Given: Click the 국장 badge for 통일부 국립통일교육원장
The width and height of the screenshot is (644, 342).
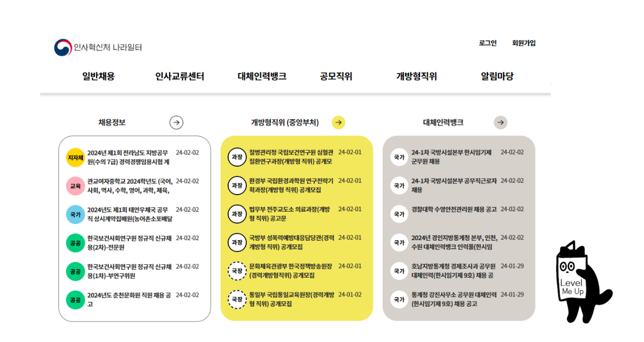Looking at the screenshot, I should coord(237,299).
